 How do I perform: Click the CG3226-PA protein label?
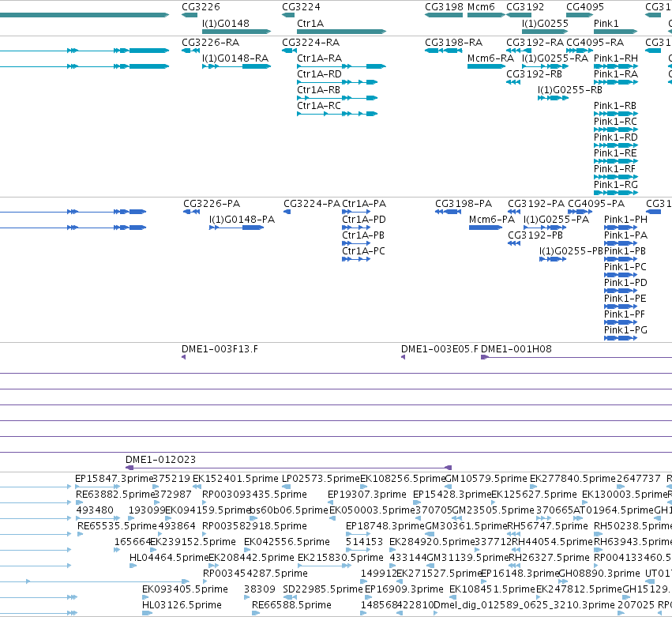[212, 204]
